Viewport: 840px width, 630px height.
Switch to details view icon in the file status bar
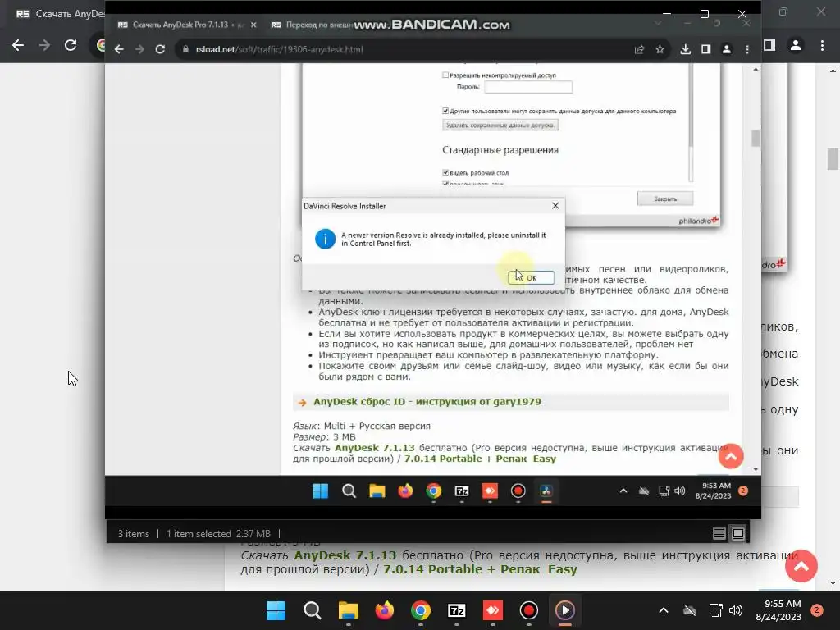point(719,533)
